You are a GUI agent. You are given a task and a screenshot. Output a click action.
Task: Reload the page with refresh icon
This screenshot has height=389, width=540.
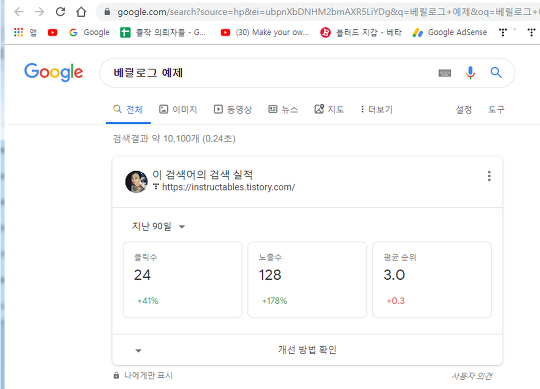(61, 12)
